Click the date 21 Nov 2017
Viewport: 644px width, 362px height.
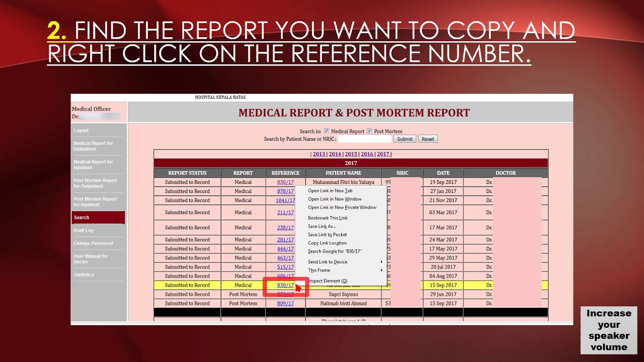[x=443, y=201]
